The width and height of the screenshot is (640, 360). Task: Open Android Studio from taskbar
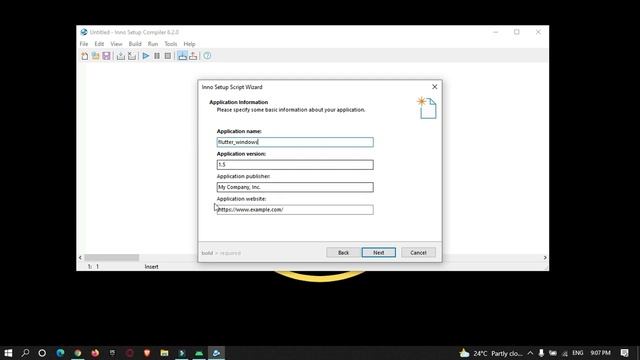pos(199,353)
